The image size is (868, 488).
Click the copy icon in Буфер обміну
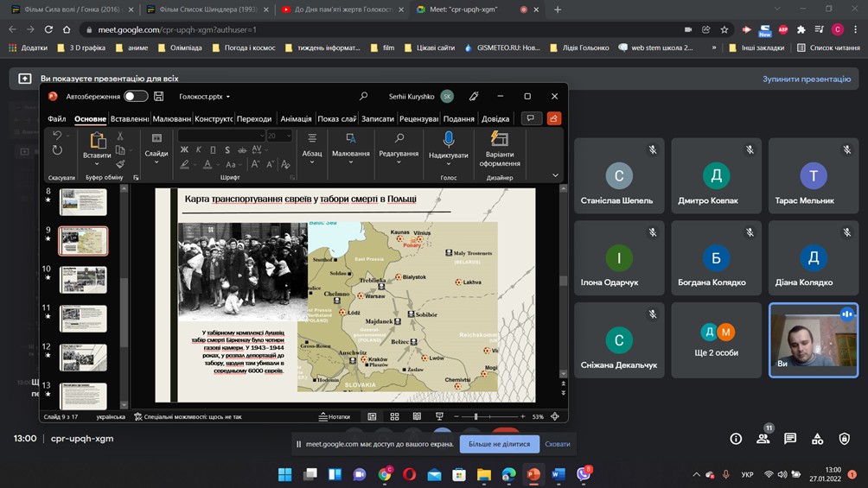[120, 150]
